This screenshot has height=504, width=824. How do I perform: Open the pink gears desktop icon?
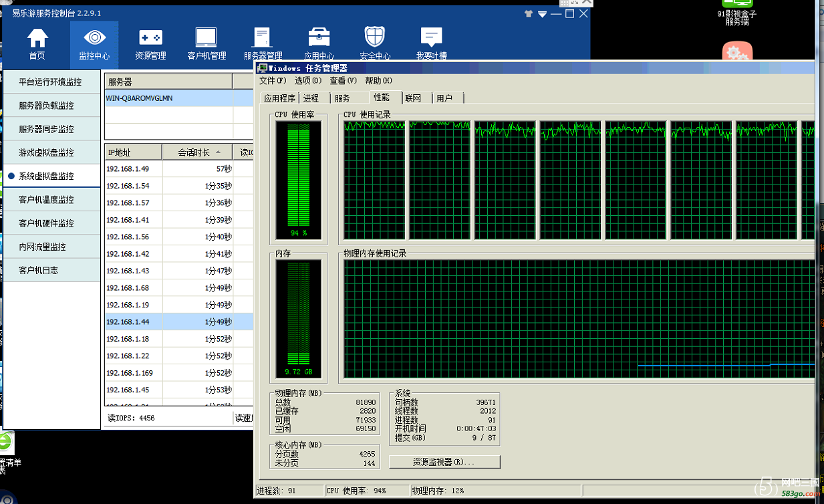click(737, 52)
